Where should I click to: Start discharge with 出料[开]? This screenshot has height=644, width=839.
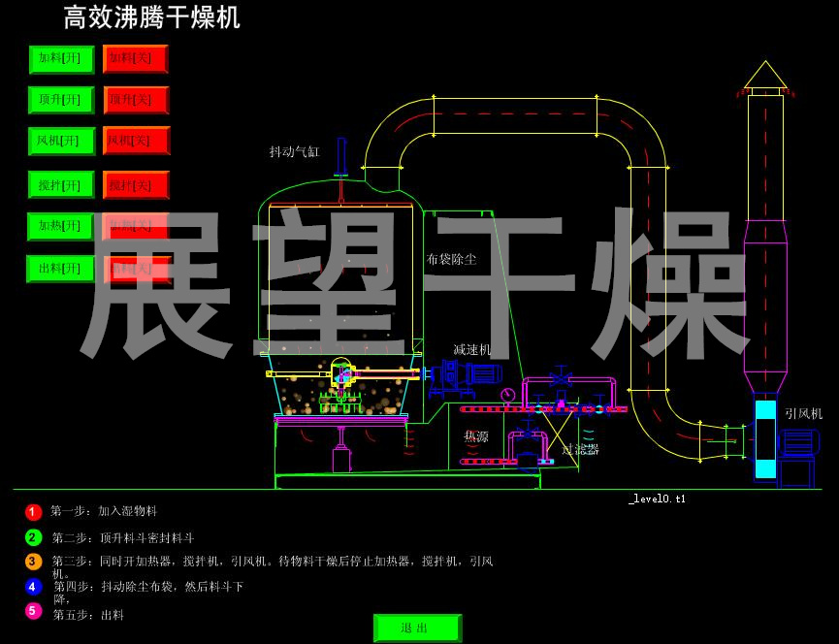point(61,269)
